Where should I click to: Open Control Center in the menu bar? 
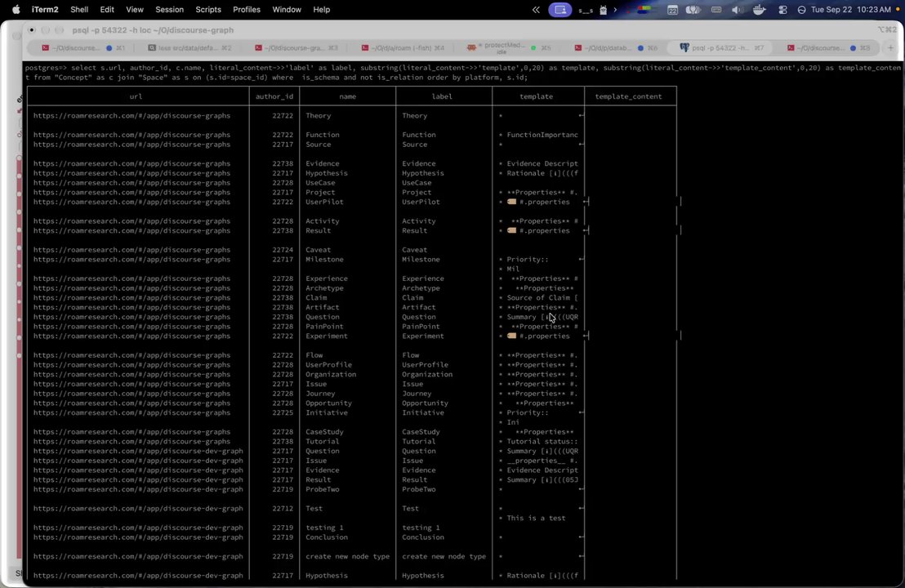point(782,10)
